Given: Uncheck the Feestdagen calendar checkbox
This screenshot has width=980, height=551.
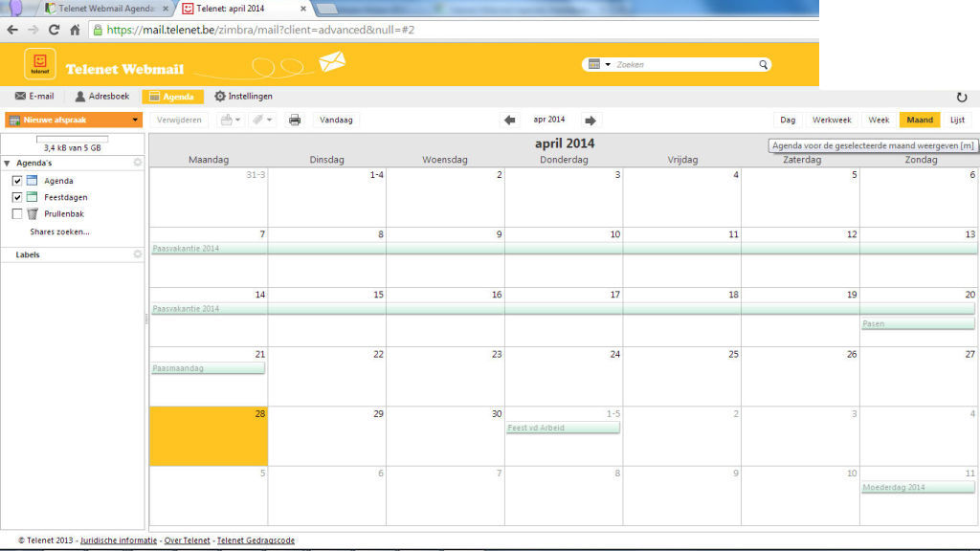Looking at the screenshot, I should coord(17,197).
